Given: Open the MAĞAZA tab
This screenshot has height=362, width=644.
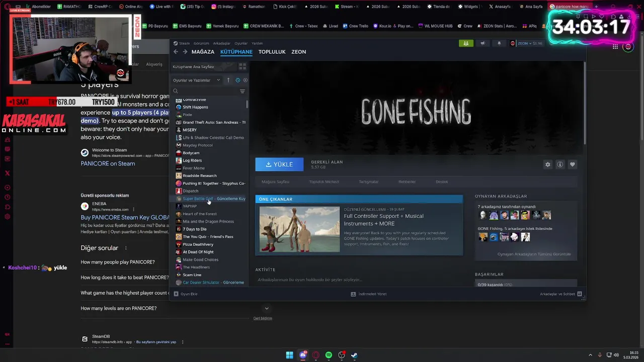Looking at the screenshot, I should [x=203, y=52].
